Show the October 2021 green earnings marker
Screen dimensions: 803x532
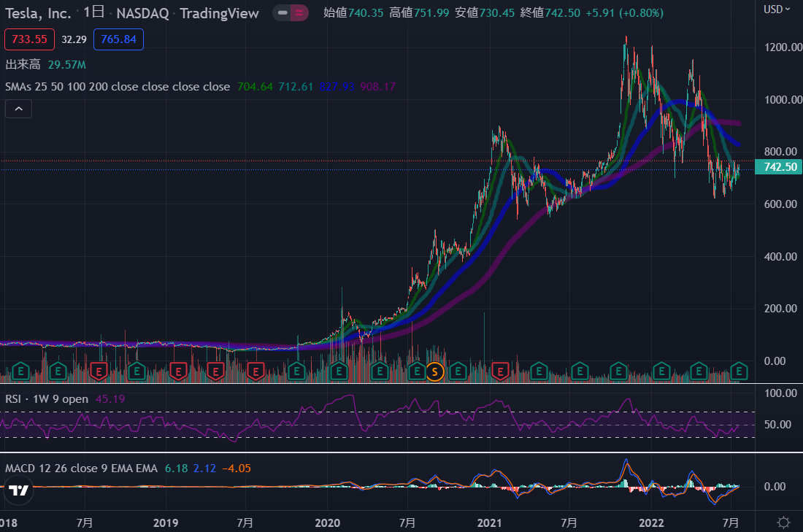click(x=618, y=371)
